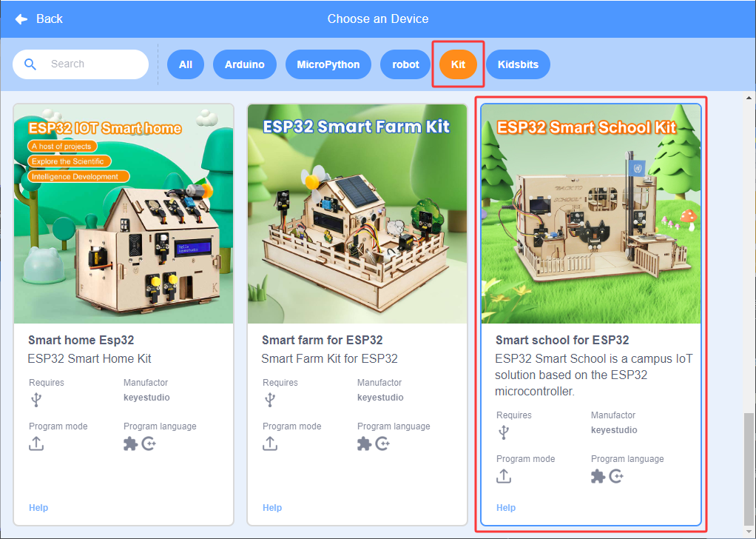Choose the robot filter tab

click(405, 64)
